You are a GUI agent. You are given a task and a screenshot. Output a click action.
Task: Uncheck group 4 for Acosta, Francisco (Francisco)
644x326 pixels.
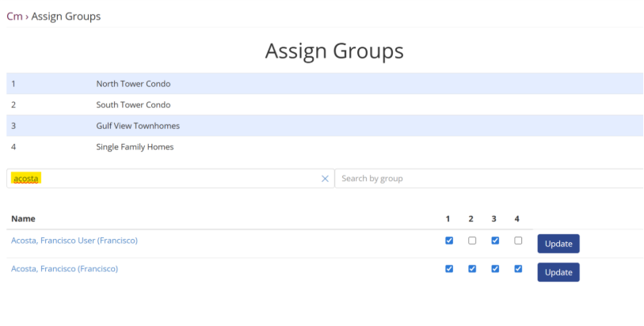[x=518, y=269]
